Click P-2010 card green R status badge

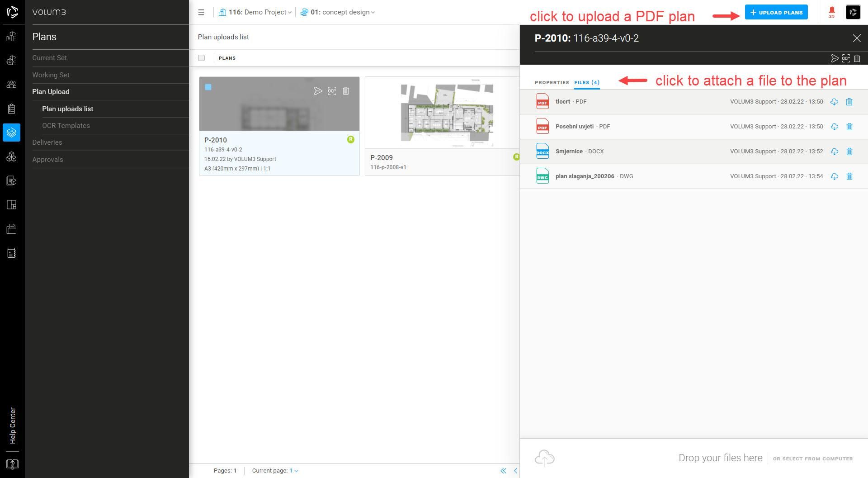coord(351,139)
